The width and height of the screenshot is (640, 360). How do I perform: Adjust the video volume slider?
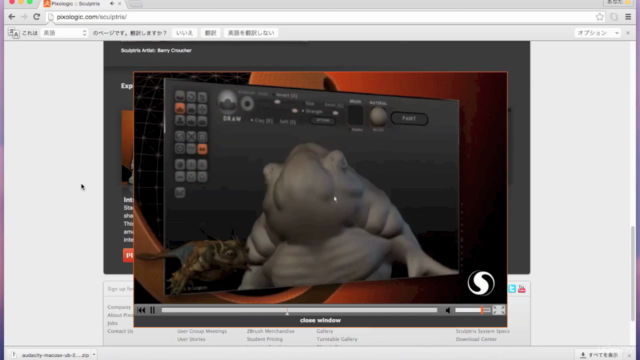click(x=473, y=310)
